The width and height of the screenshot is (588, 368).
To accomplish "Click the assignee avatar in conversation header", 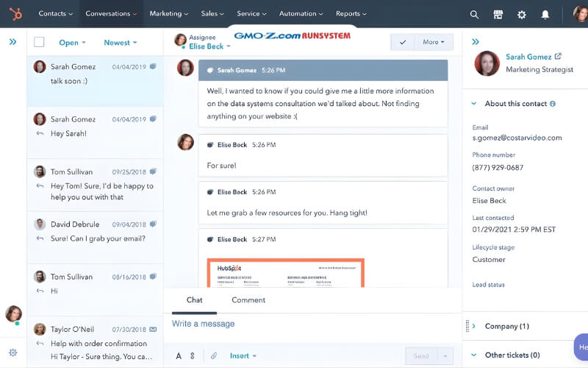I will pyautogui.click(x=180, y=40).
